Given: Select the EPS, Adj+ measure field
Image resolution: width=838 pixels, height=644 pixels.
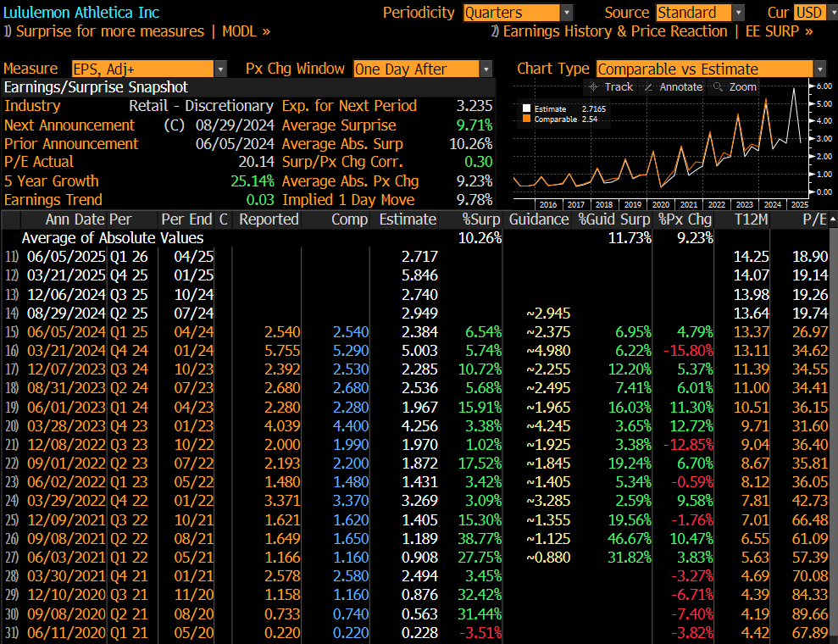Looking at the screenshot, I should 142,69.
